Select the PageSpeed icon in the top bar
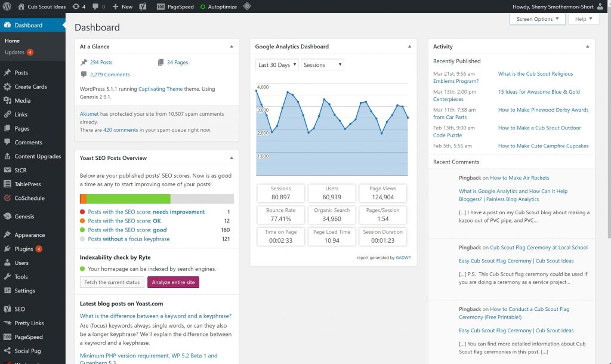Screen dimensions: 611x364 pos(161,7)
